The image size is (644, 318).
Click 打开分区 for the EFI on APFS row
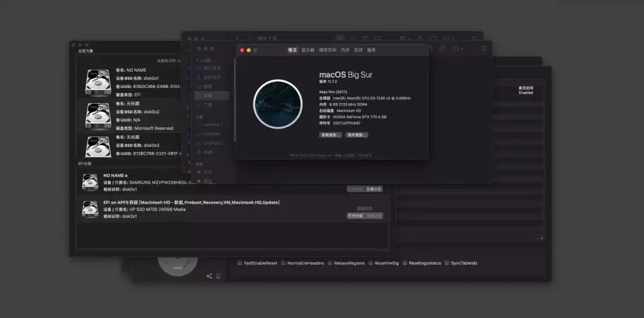pos(356,216)
